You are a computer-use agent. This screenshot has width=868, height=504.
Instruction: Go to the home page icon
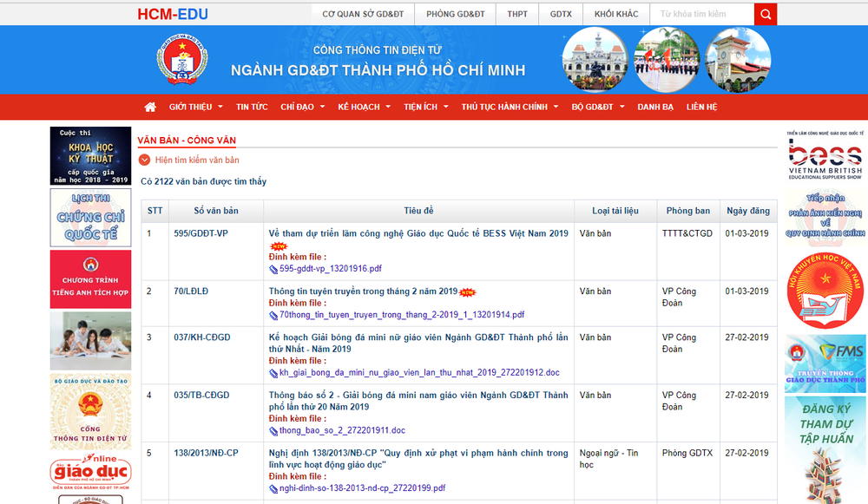coord(150,108)
